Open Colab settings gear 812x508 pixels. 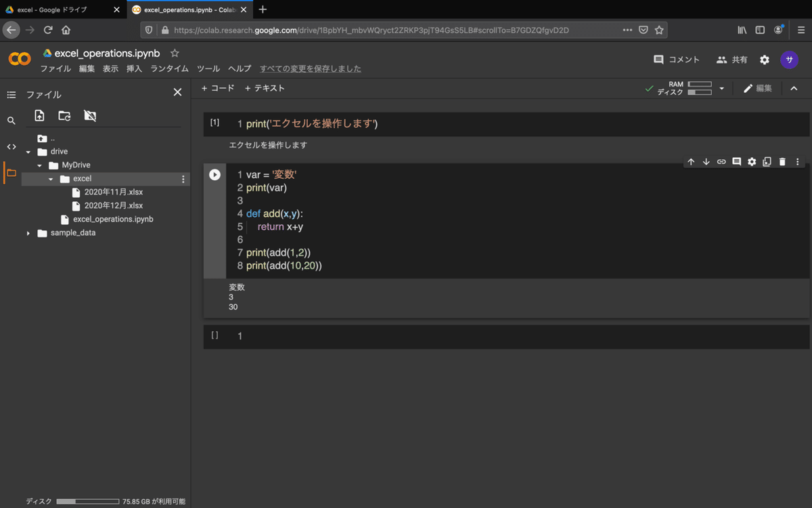(765, 60)
